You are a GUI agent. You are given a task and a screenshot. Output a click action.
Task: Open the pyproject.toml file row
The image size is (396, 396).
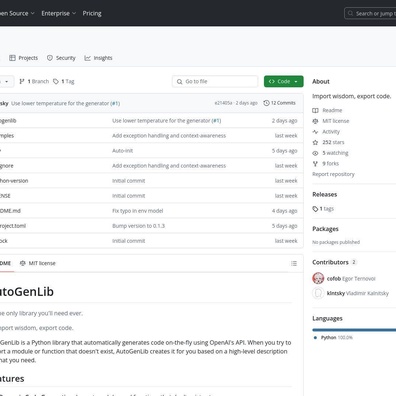[152, 226]
